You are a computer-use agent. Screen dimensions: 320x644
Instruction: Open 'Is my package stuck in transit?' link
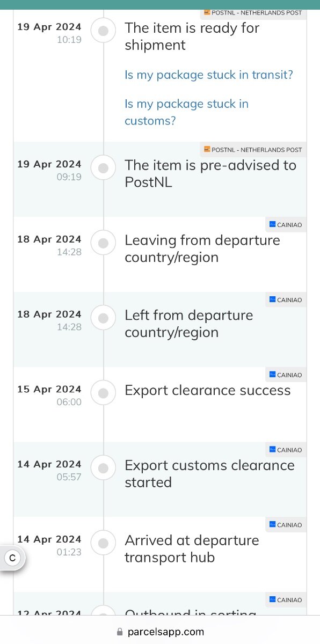click(209, 75)
